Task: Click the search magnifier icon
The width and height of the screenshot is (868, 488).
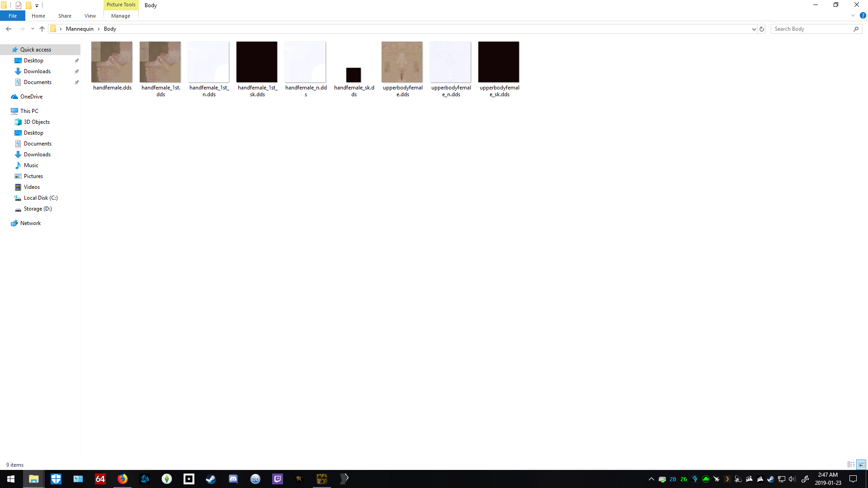Action: coord(856,29)
